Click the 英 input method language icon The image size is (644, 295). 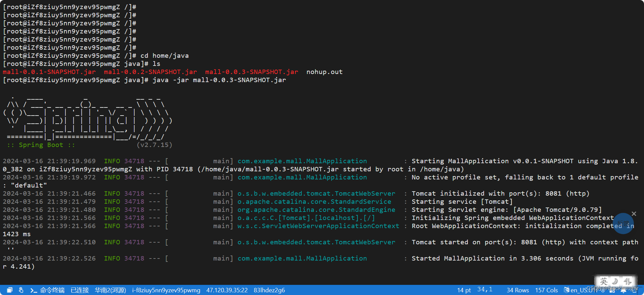tap(604, 281)
